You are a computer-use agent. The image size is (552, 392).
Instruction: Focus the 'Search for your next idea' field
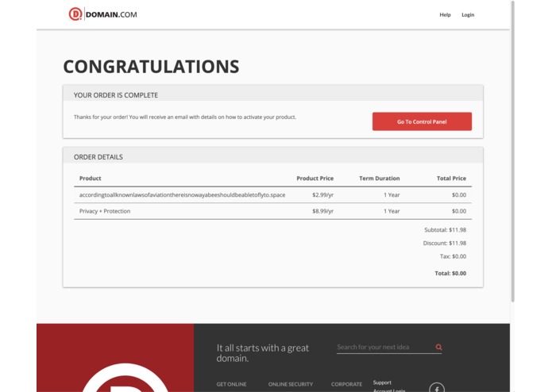[x=384, y=348]
